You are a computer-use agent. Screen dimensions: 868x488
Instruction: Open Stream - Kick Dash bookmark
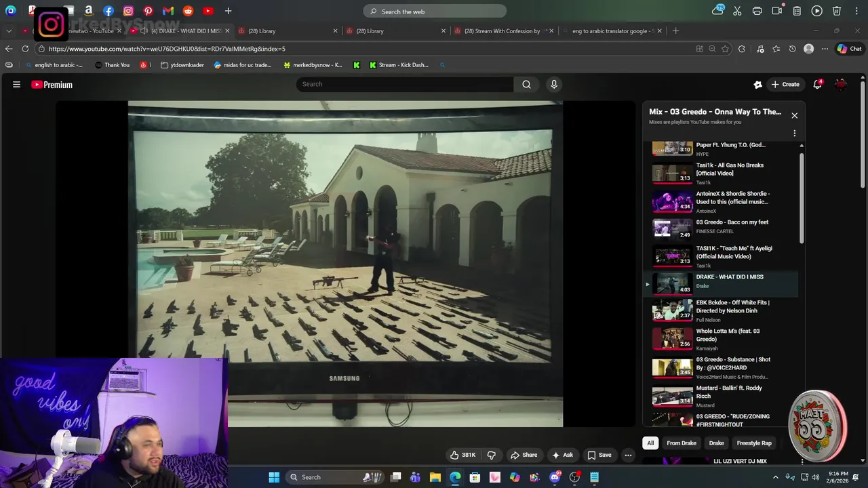(x=399, y=65)
